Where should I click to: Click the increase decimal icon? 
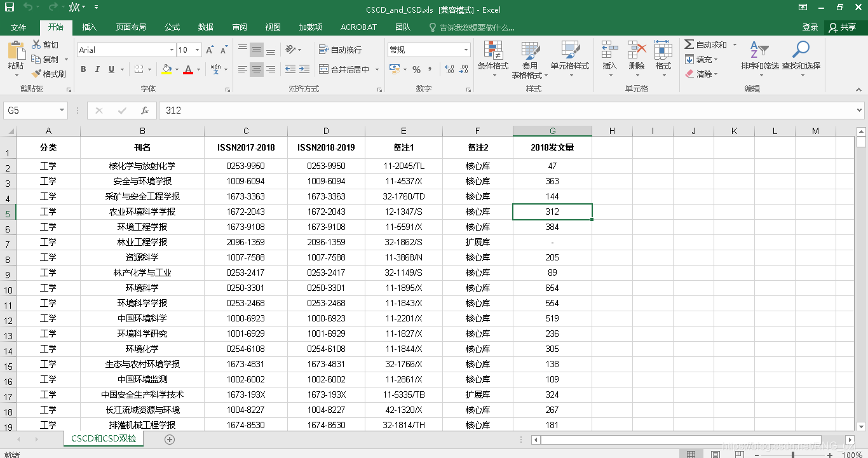[449, 69]
